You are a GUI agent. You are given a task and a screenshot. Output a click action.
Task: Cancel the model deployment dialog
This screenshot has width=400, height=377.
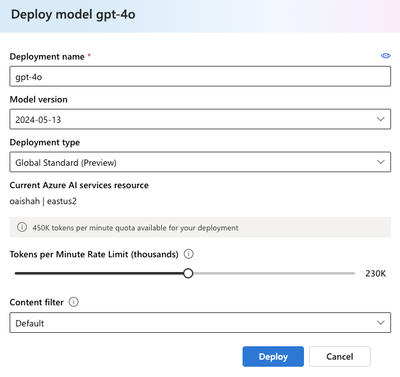[x=340, y=356]
